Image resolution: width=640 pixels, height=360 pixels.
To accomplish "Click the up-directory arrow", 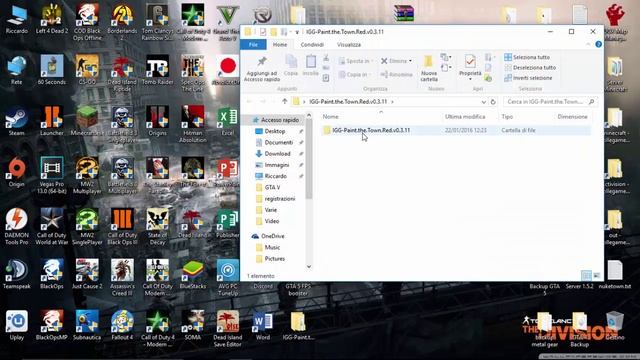I will [x=284, y=101].
